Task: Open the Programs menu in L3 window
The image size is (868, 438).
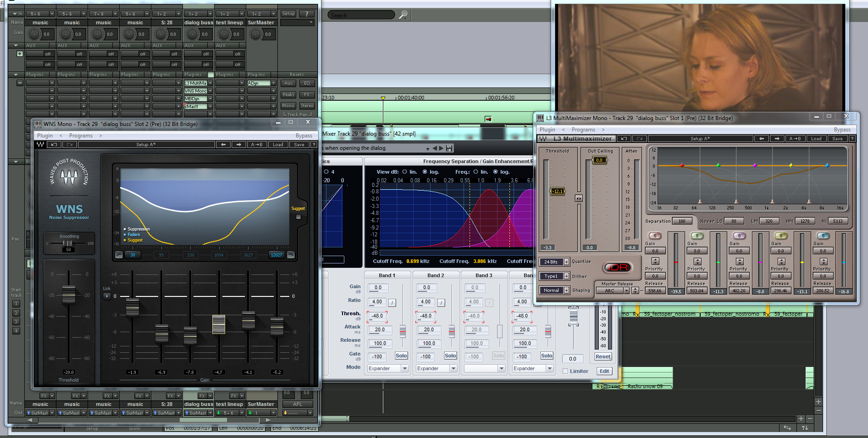Action: (x=583, y=130)
